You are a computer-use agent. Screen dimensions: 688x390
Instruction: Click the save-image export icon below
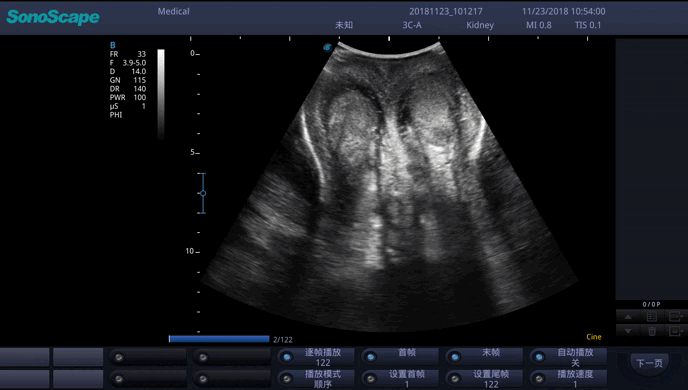(x=676, y=331)
